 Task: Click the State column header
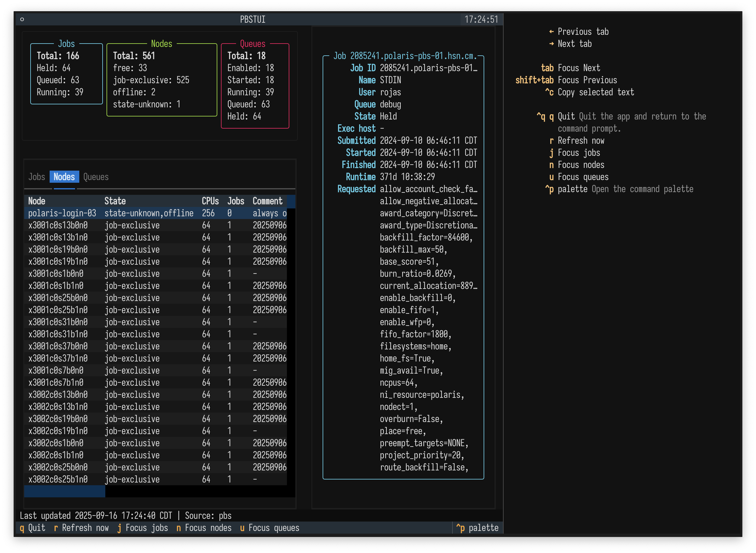click(115, 201)
